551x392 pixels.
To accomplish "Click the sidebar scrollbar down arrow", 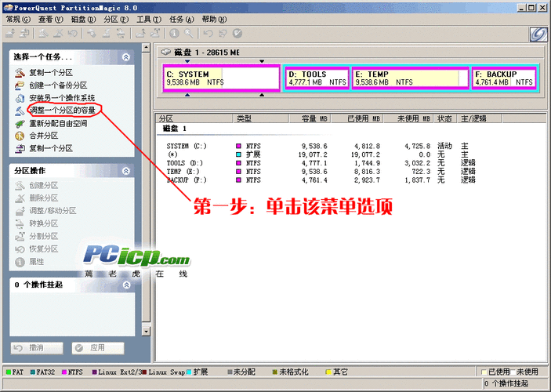I will [x=147, y=331].
